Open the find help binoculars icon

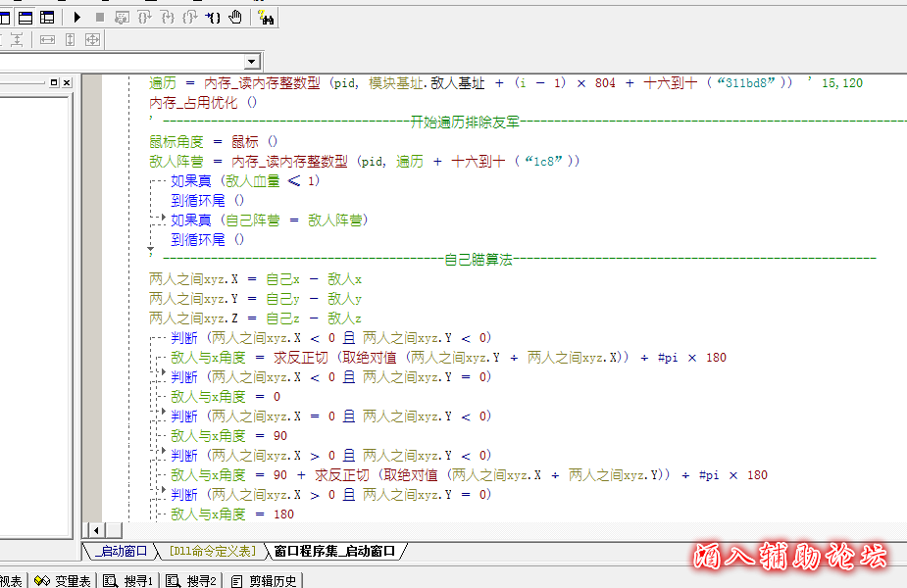266,17
